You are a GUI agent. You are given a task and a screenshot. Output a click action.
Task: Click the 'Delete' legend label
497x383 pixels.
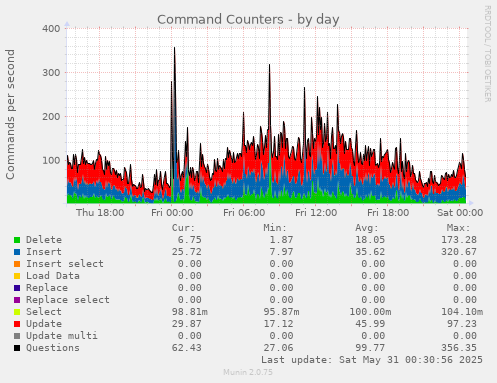coord(44,240)
